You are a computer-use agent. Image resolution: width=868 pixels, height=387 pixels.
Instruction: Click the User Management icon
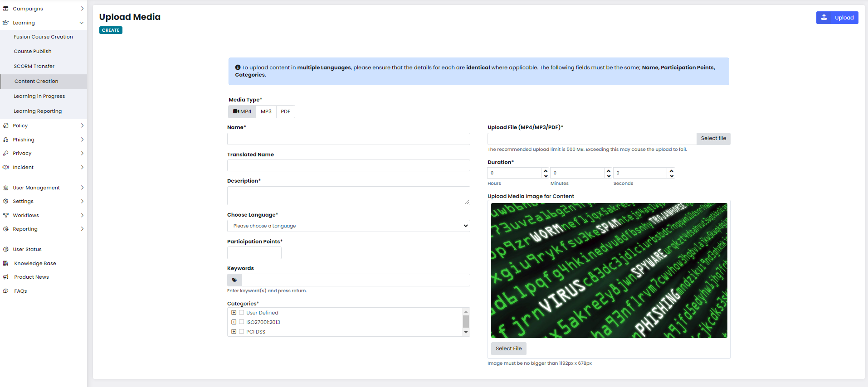(5, 188)
